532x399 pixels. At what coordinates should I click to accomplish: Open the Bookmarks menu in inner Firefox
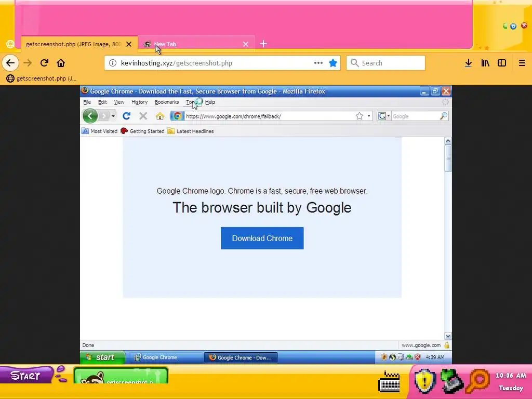pyautogui.click(x=167, y=102)
